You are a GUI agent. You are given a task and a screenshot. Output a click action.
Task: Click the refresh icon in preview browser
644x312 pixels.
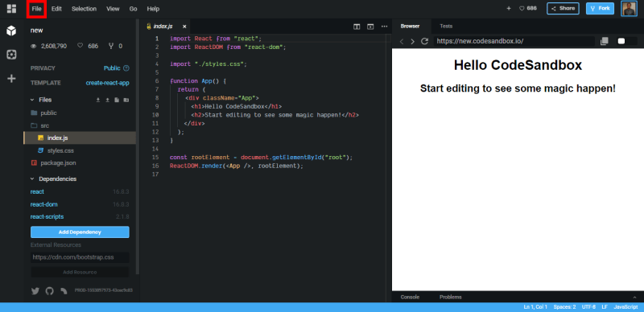(x=425, y=41)
